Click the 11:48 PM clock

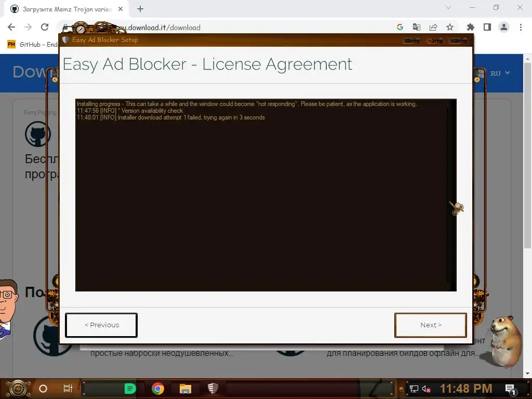pos(466,389)
